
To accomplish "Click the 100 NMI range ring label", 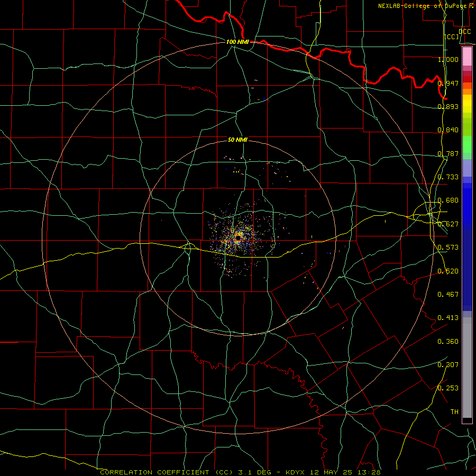I will click(237, 42).
